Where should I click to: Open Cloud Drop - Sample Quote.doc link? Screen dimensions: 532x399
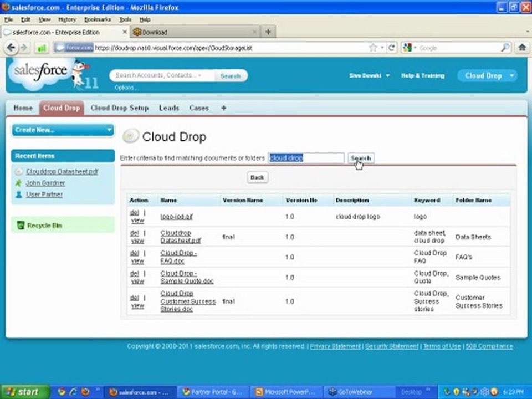click(187, 277)
